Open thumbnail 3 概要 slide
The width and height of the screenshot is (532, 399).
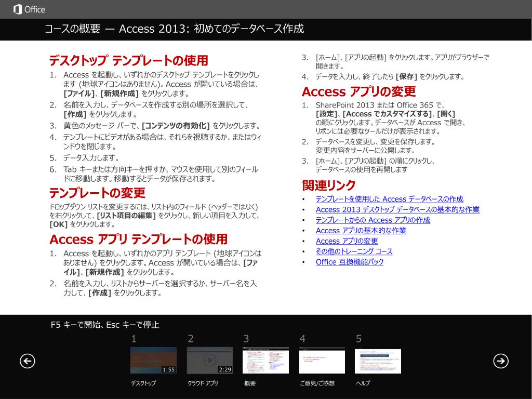pyautogui.click(x=265, y=360)
